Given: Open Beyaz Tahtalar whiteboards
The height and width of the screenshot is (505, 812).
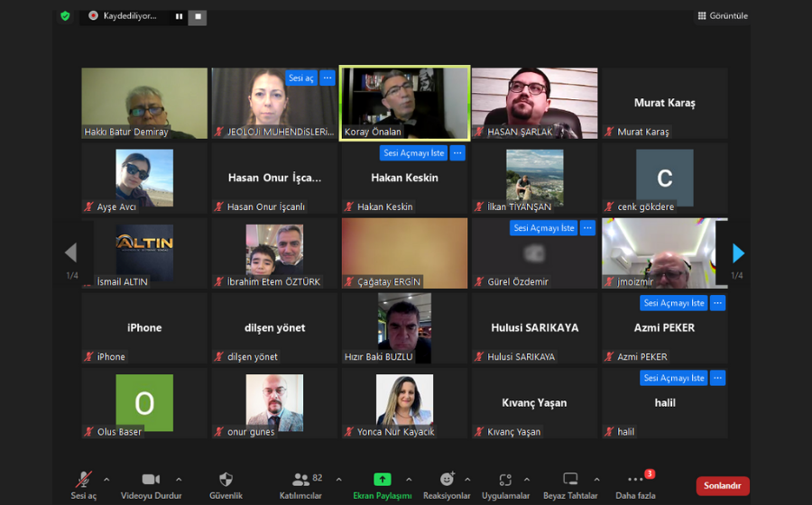Looking at the screenshot, I should [570, 485].
